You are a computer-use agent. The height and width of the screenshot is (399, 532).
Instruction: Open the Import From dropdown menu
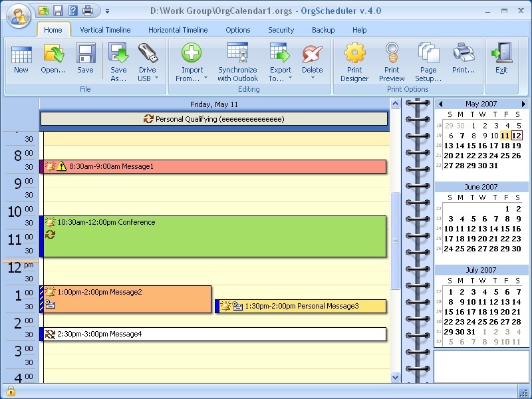tap(205, 78)
